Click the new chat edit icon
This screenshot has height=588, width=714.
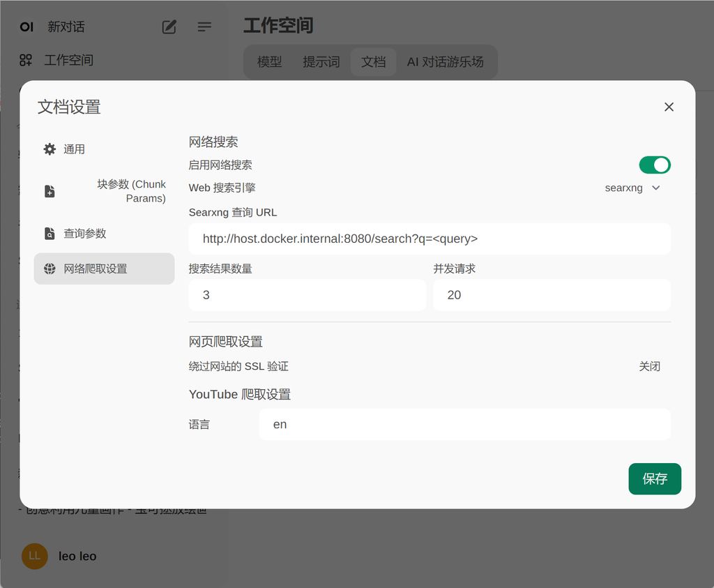169,27
